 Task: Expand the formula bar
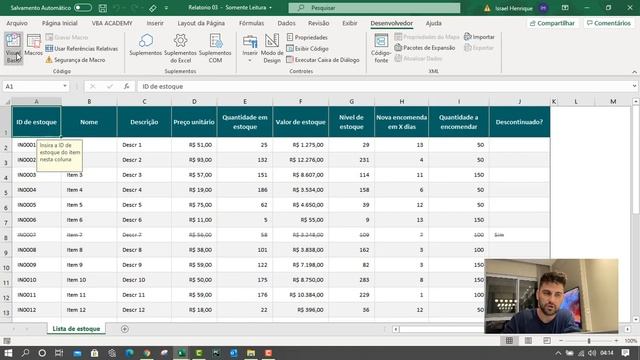click(634, 86)
